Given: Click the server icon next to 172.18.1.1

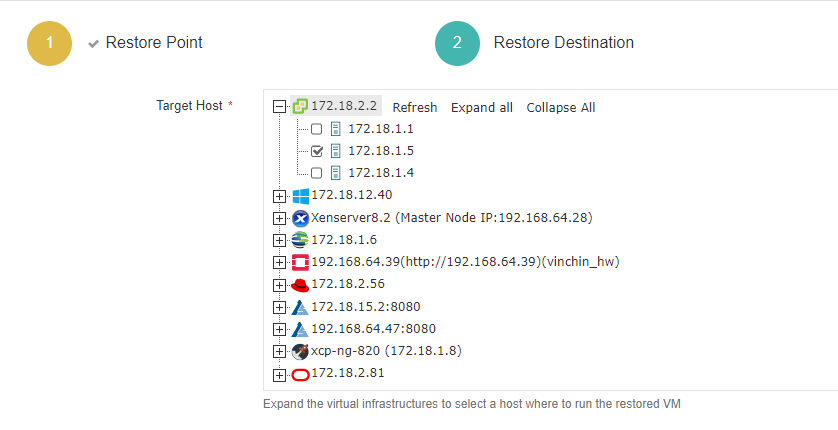Looking at the screenshot, I should coord(336,129).
